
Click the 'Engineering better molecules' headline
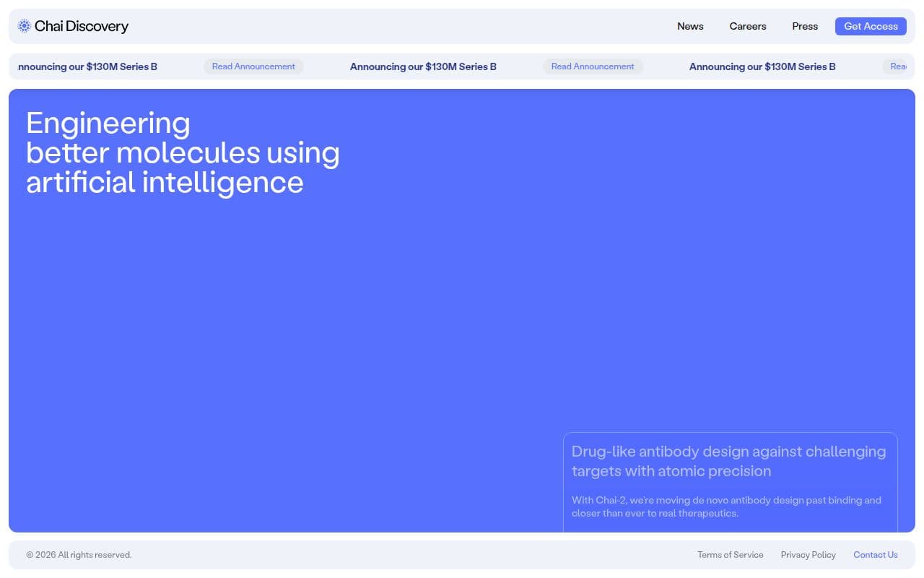pos(183,152)
